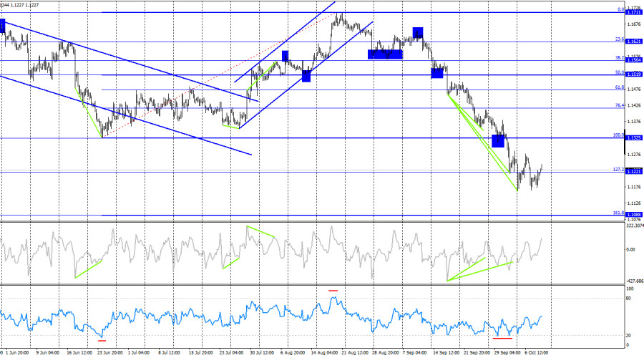This screenshot has height=358, width=644.
Task: Click the 127.2 Fibonacci level label
Action: pos(618,170)
